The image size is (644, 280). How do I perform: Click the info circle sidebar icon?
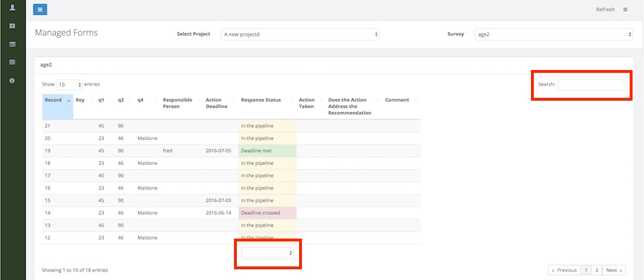point(12,81)
